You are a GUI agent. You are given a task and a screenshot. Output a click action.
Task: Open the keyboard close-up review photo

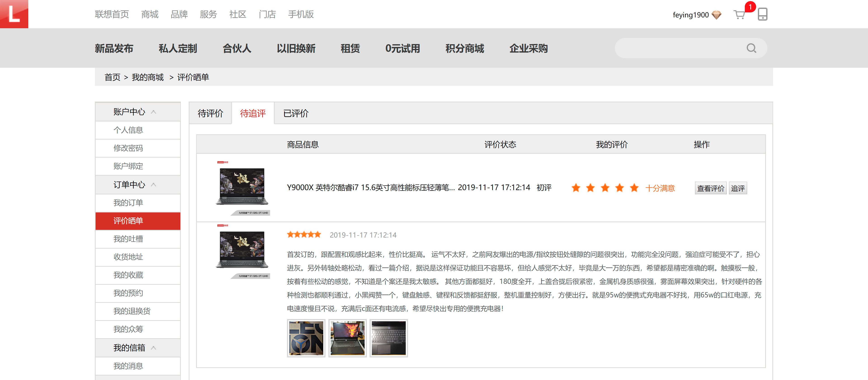tap(389, 338)
